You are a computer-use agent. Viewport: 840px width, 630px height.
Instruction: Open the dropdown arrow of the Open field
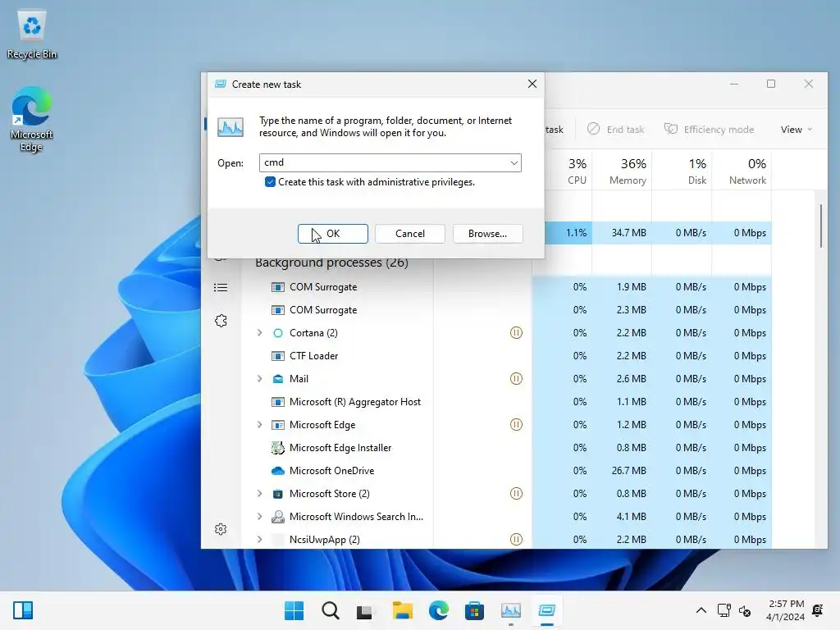[x=514, y=163]
